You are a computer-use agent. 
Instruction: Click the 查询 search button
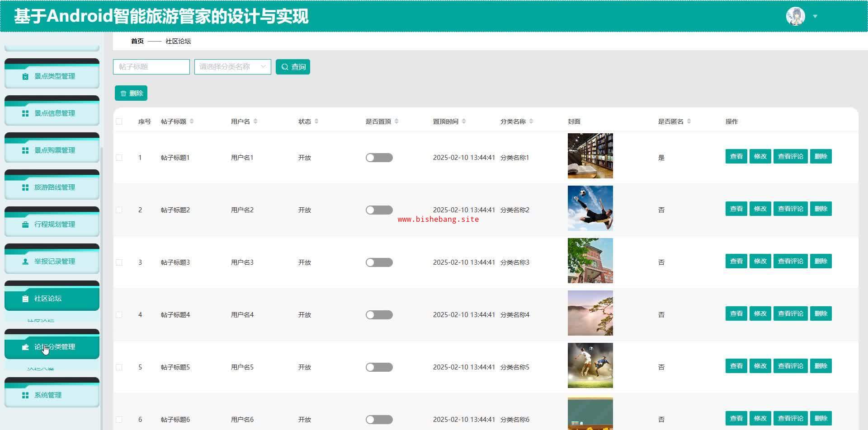tap(292, 67)
